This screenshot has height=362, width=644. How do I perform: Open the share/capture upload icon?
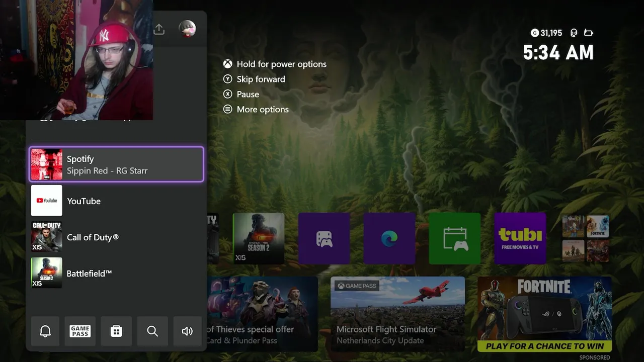click(159, 29)
